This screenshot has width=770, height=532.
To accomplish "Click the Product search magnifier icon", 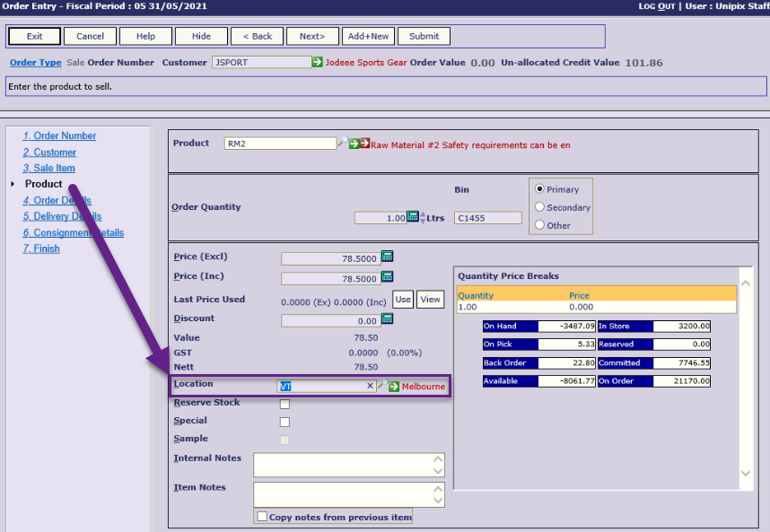I will point(343,143).
